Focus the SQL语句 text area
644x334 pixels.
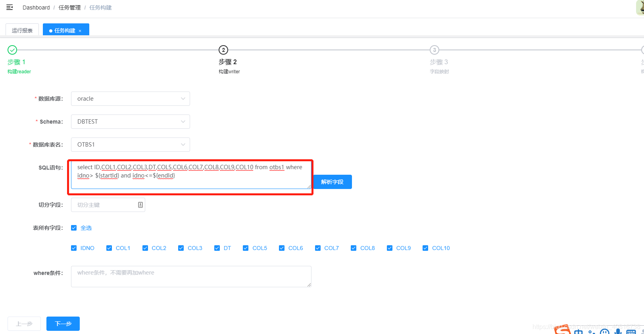191,175
